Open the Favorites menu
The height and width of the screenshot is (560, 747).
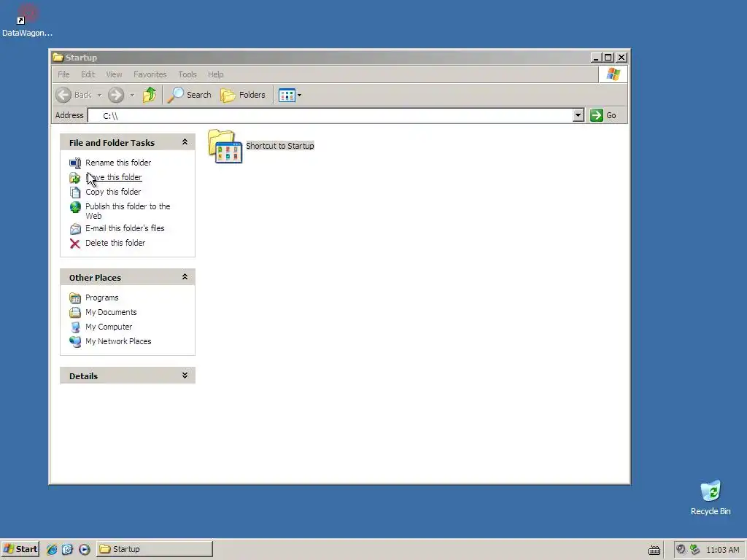pos(150,74)
